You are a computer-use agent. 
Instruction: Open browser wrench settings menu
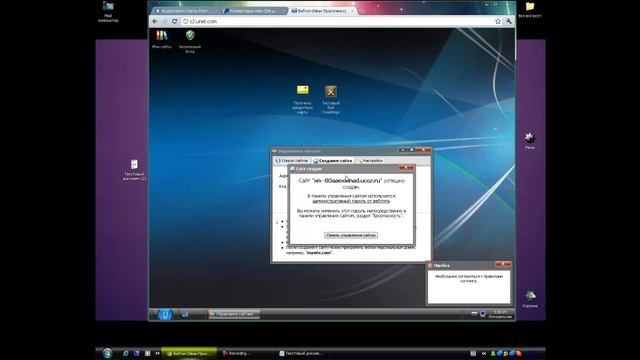coord(509,21)
